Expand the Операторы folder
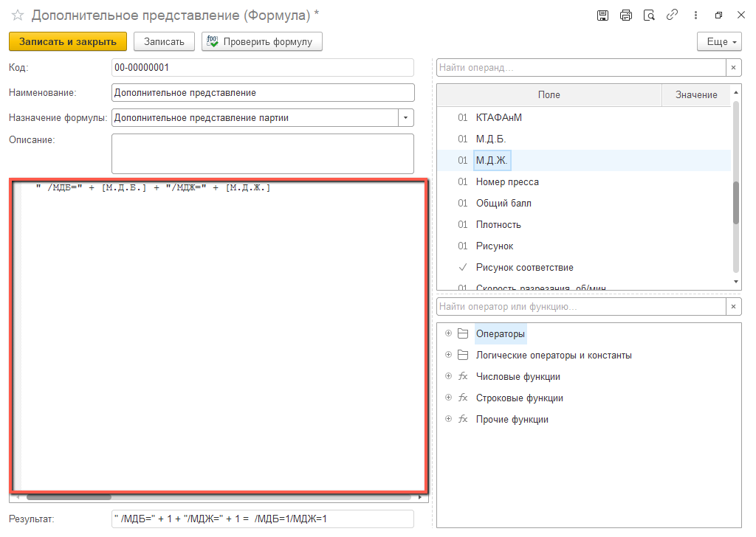This screenshot has height=537, width=756. [448, 334]
